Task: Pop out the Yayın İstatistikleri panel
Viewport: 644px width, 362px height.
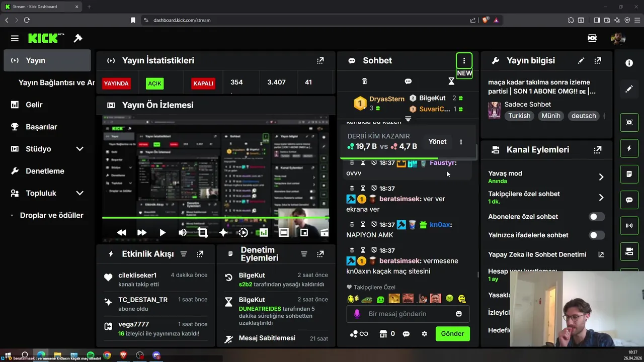Action: point(320,60)
